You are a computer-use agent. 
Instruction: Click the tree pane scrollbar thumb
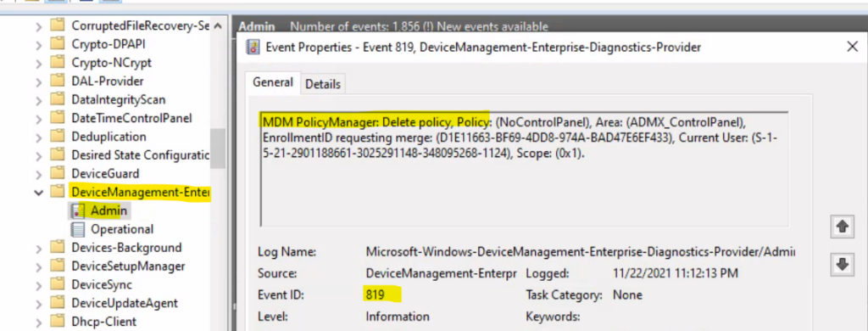coord(218,148)
